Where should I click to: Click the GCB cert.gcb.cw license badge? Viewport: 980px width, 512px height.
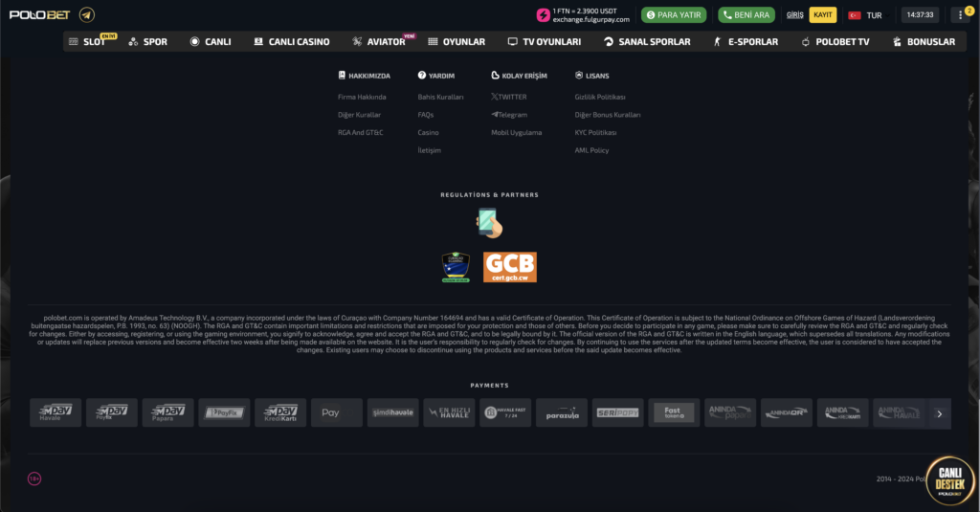click(x=509, y=267)
